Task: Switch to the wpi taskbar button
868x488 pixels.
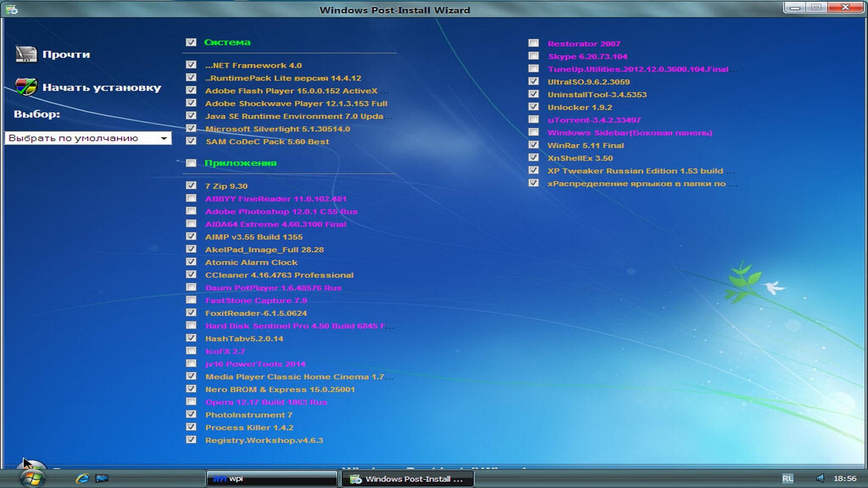Action: click(271, 479)
